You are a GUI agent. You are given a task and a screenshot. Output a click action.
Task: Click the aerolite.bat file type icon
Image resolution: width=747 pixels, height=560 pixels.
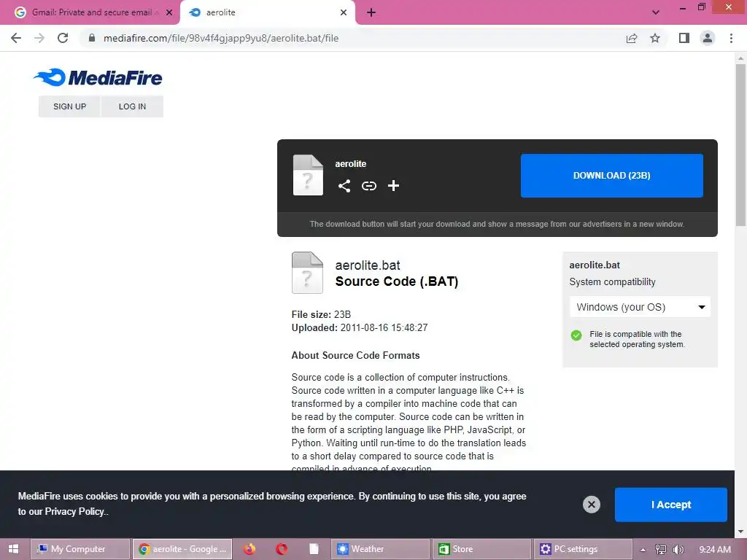pos(307,273)
